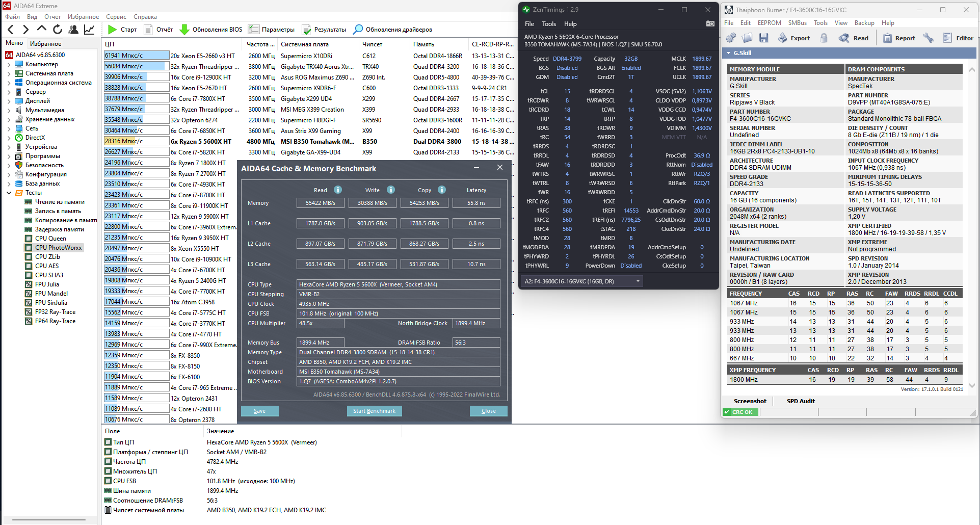Click Save in the Cache & Memory Benchmark

tap(259, 411)
